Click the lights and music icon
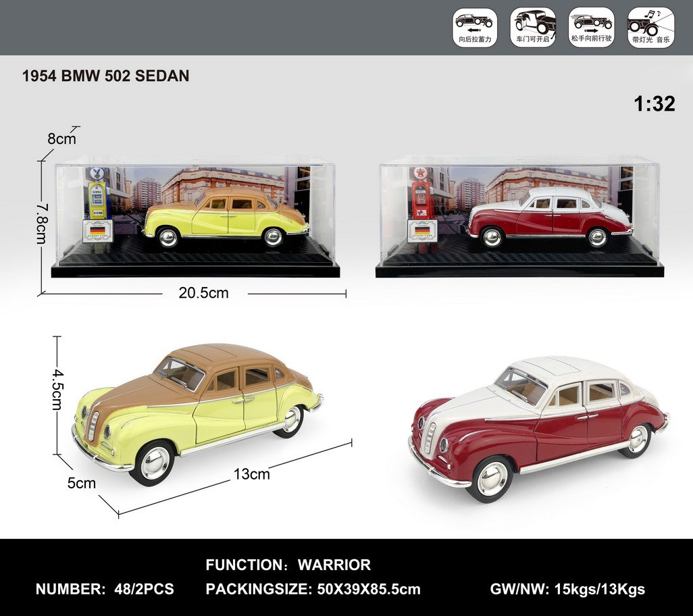693x616 pixels. click(x=650, y=28)
